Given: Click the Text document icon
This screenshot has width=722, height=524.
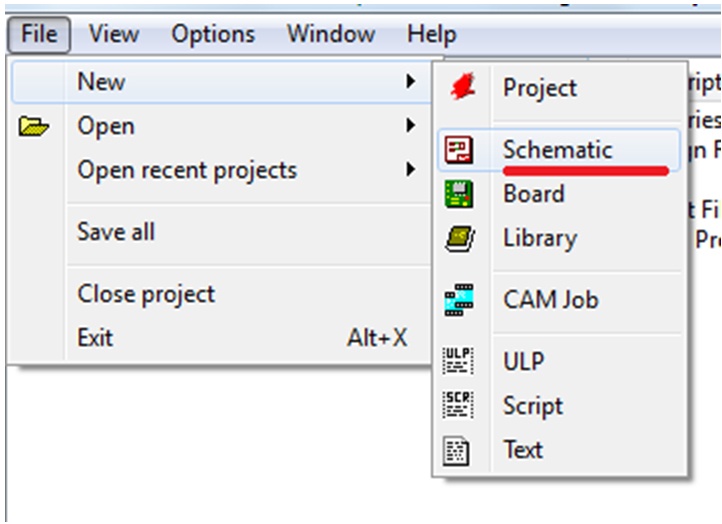Looking at the screenshot, I should [456, 450].
